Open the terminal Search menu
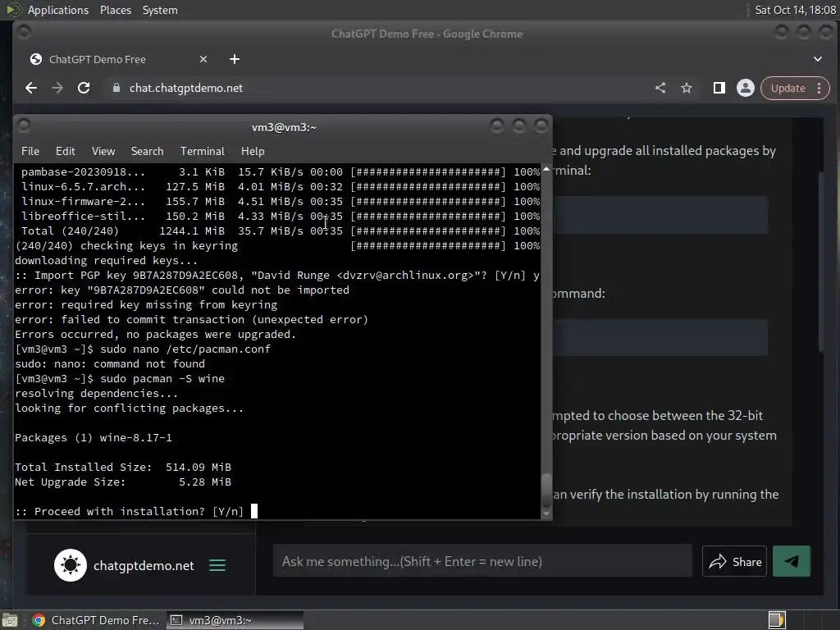840x630 pixels. click(148, 151)
